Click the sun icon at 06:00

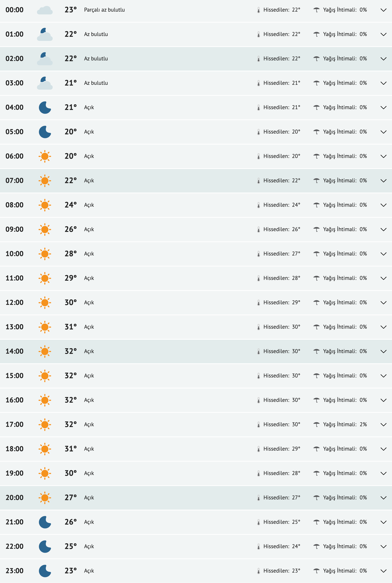point(45,156)
